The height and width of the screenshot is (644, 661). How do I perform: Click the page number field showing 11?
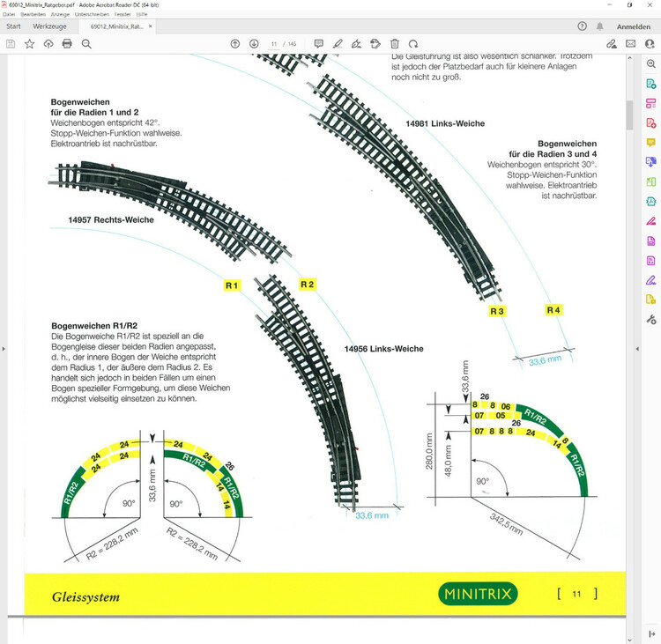[x=274, y=44]
